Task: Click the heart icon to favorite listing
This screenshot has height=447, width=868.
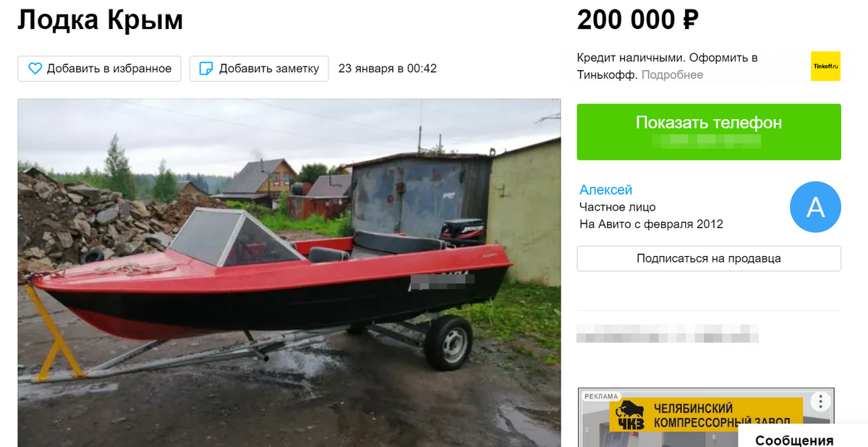Action: point(35,69)
